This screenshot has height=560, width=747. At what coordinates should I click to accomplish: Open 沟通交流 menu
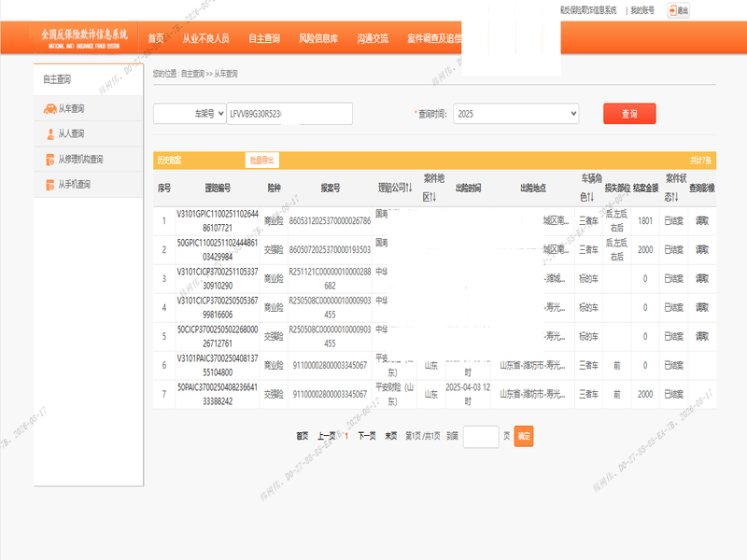(x=373, y=38)
